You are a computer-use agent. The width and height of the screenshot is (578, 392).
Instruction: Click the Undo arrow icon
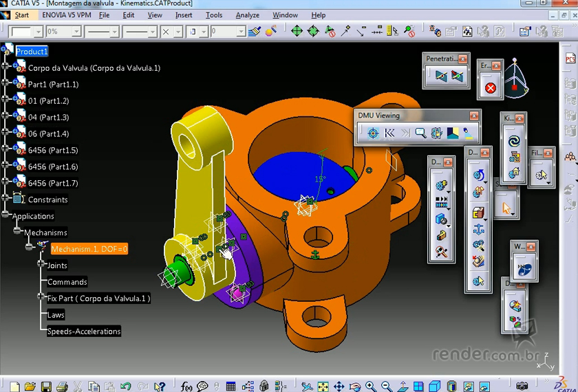pyautogui.click(x=125, y=386)
